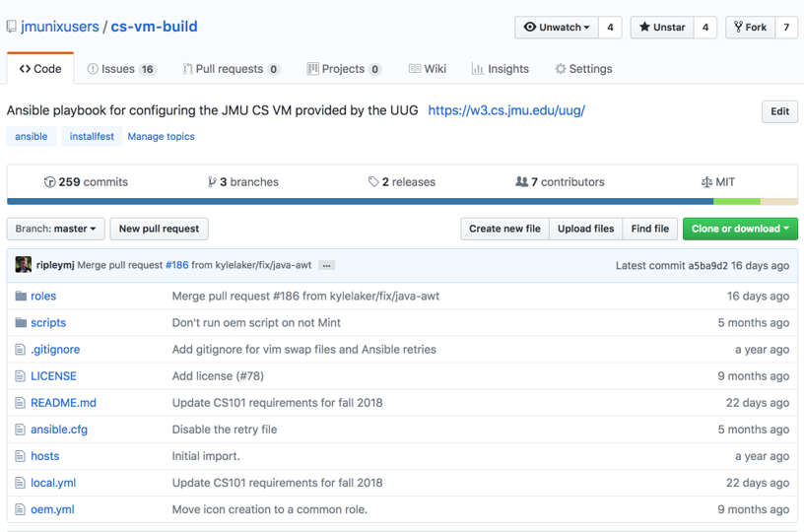This screenshot has height=532, width=804.
Task: Open the Unwatch dropdown
Action: (x=557, y=28)
